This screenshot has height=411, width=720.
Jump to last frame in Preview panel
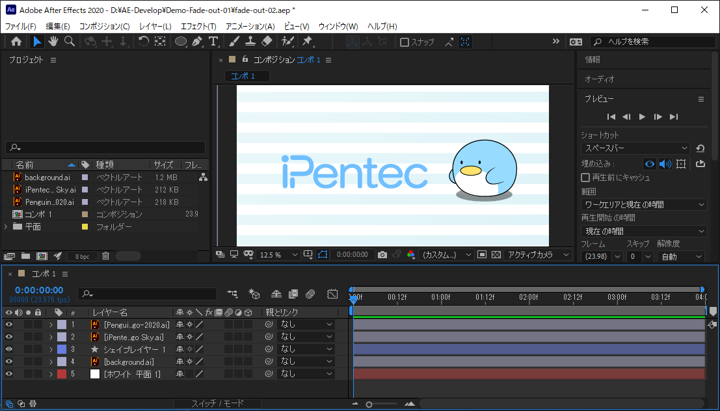674,117
